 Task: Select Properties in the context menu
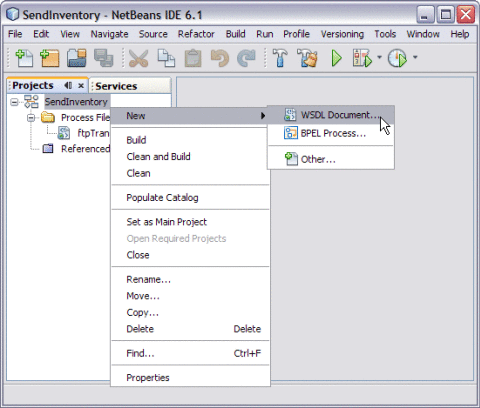(x=190, y=378)
